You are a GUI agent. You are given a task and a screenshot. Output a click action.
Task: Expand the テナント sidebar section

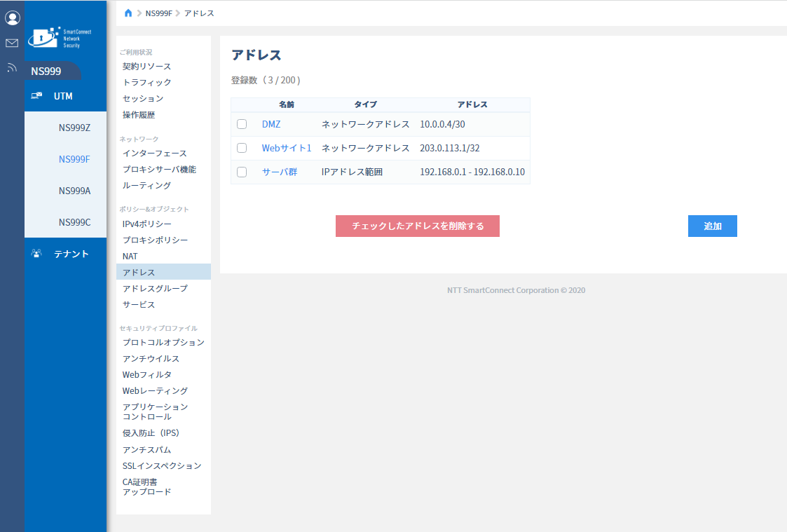pos(65,254)
